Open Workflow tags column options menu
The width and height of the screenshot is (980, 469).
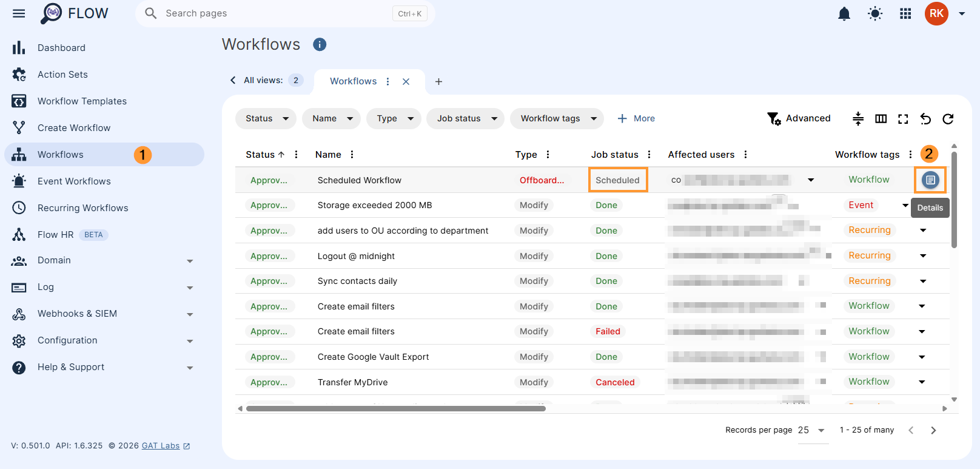910,155
